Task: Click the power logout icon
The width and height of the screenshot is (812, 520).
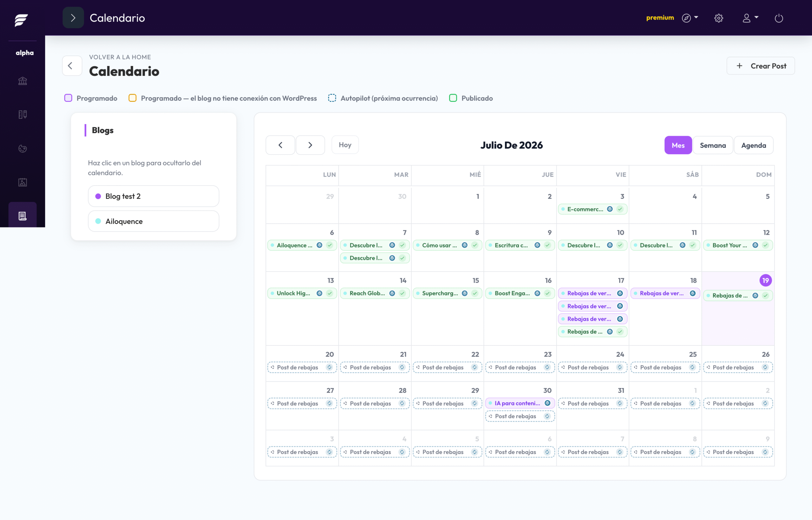Action: [x=779, y=18]
